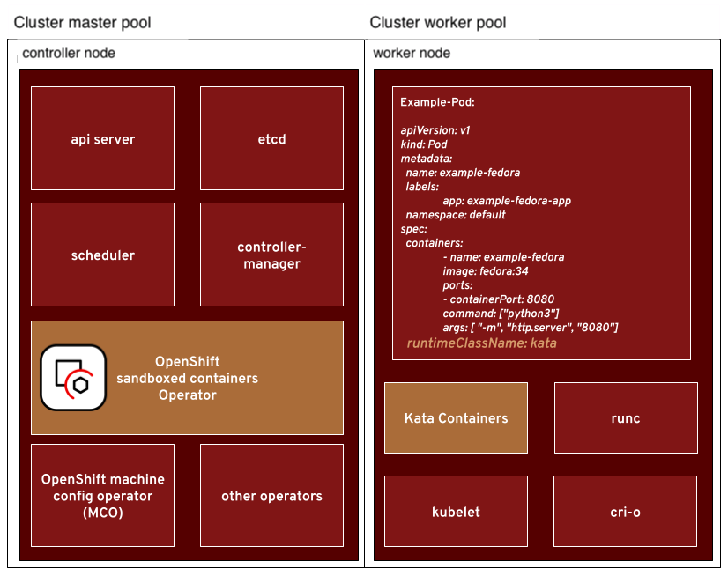
Task: Click the spec: line
Action: tap(413, 229)
